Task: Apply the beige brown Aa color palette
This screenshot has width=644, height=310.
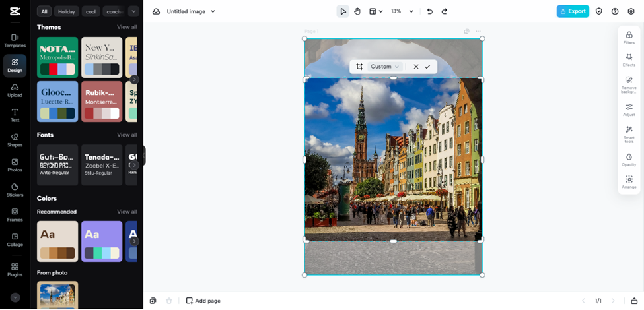Action: tap(57, 241)
